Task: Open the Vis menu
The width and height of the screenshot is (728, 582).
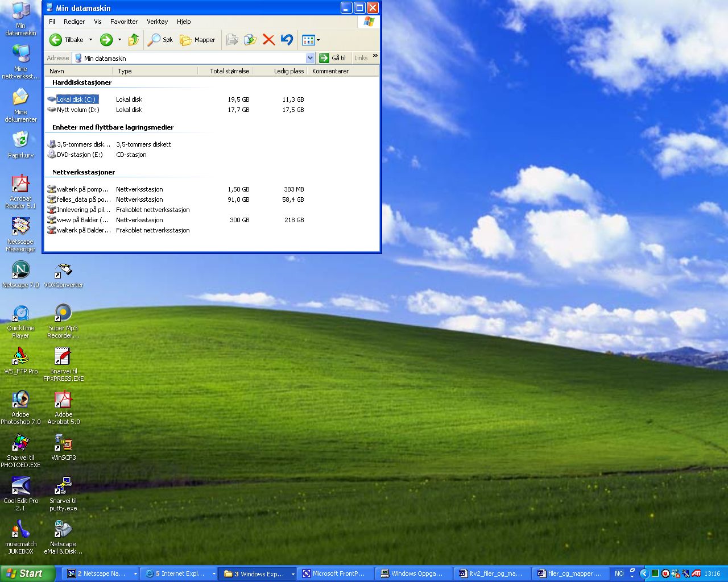Action: 98,22
